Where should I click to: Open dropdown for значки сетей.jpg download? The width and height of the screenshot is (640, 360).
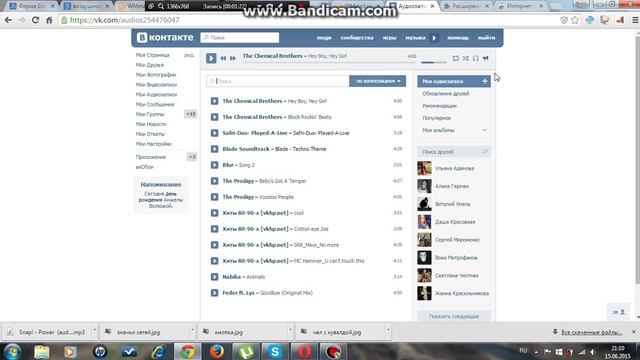point(192,331)
